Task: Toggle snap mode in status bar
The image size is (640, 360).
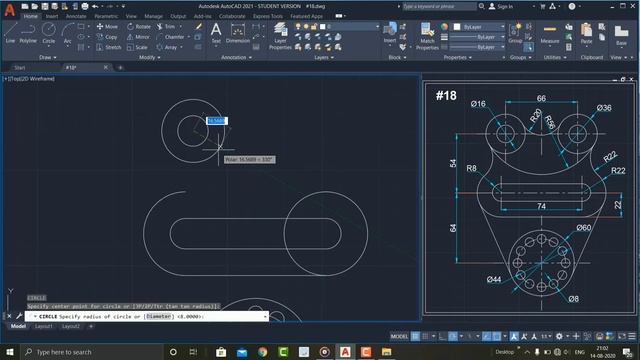Action: pos(425,336)
